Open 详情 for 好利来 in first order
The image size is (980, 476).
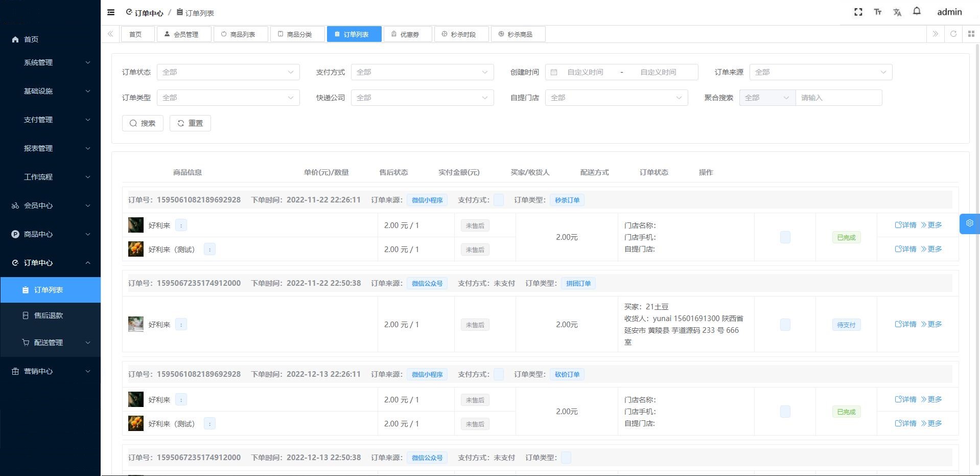tap(905, 225)
